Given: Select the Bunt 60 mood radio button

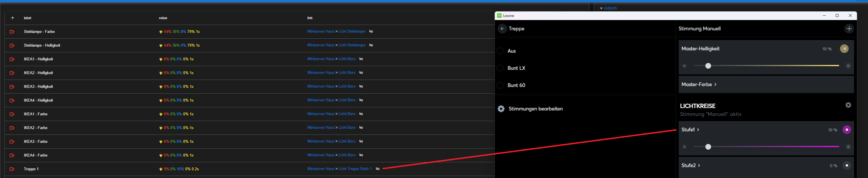Looking at the screenshot, I should [500, 85].
